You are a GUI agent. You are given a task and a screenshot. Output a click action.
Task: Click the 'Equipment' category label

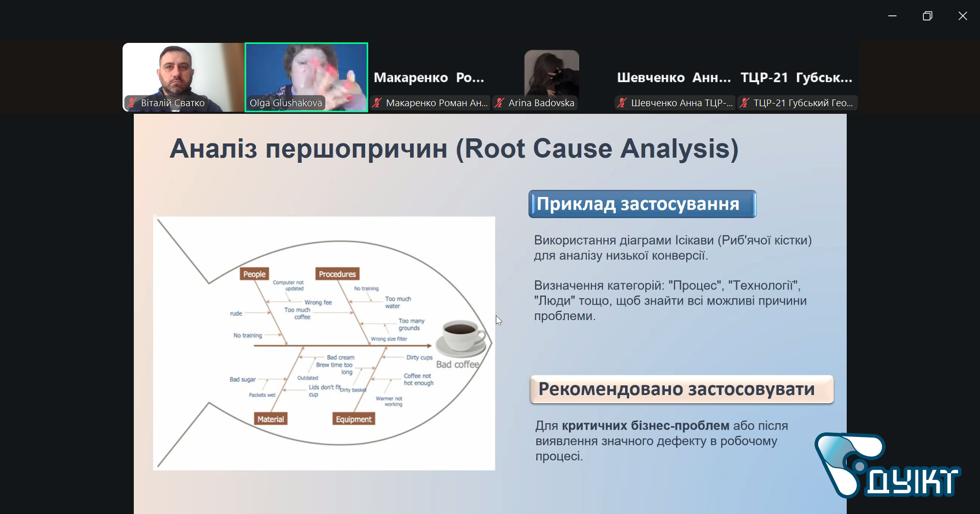(353, 419)
